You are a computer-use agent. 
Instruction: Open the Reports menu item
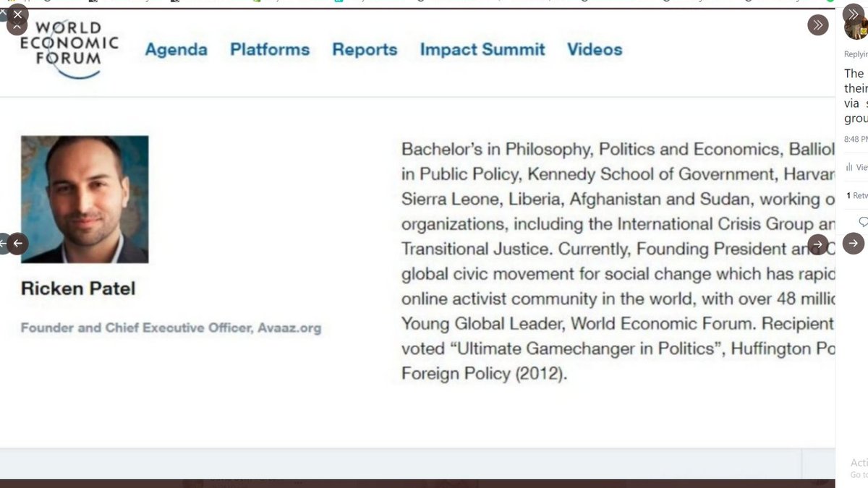tap(365, 50)
